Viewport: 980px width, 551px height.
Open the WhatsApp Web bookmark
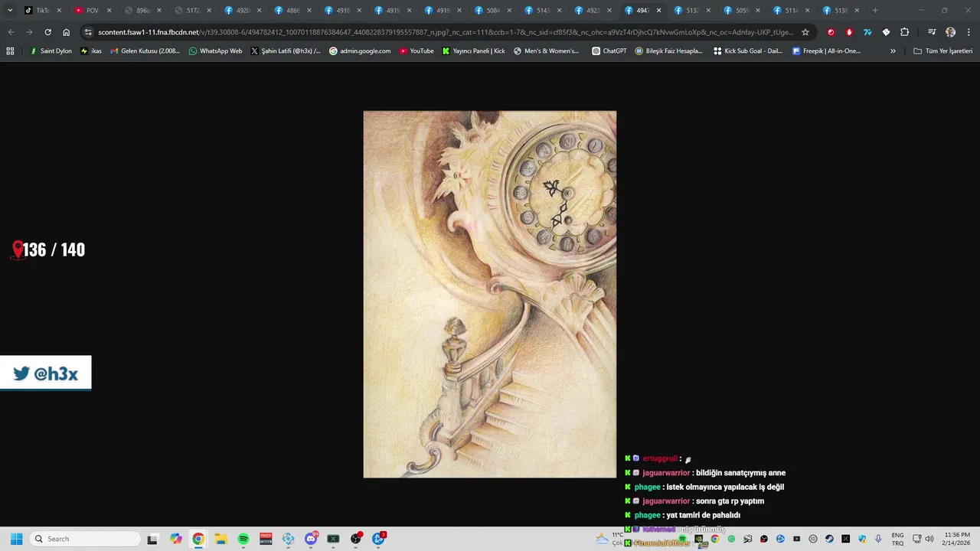(216, 51)
